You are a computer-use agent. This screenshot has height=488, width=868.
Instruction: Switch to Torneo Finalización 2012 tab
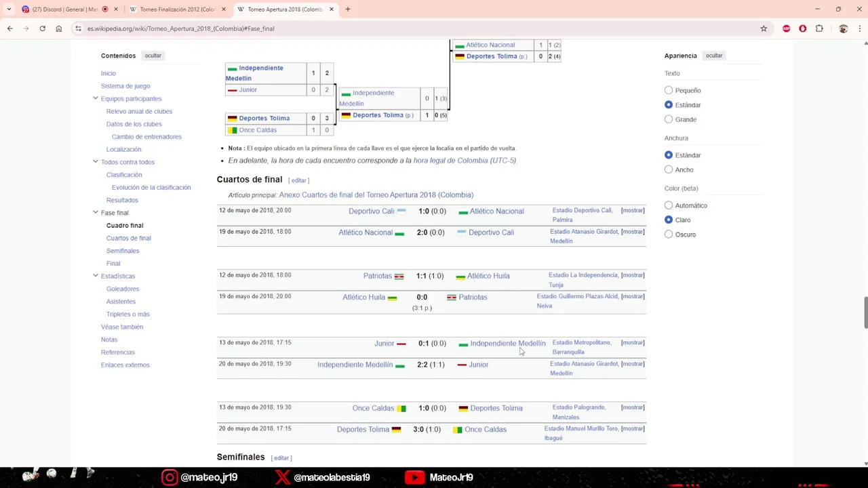pos(178,9)
